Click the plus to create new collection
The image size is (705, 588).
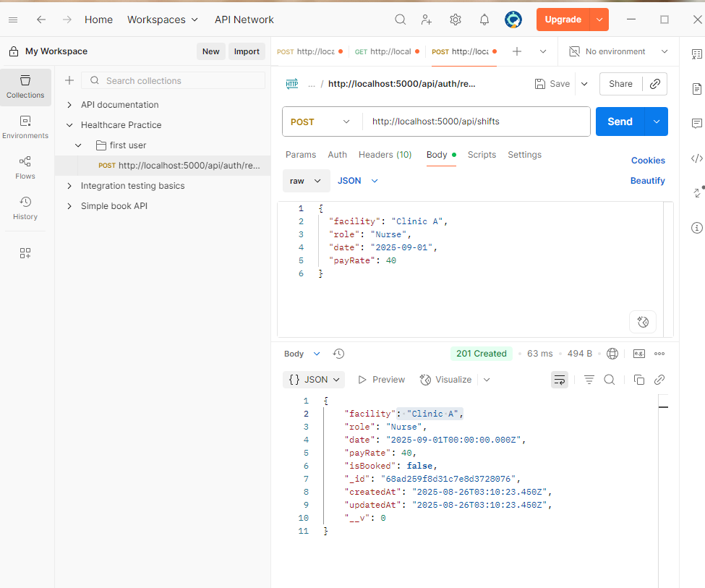click(x=69, y=80)
